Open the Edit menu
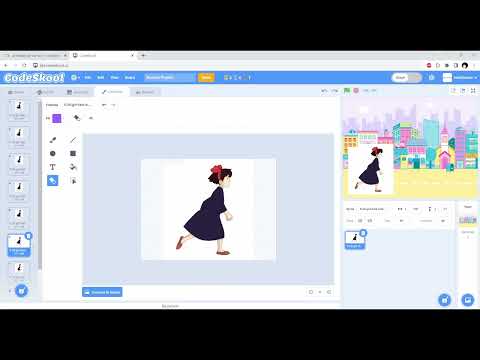The image size is (480, 360). coord(101,77)
